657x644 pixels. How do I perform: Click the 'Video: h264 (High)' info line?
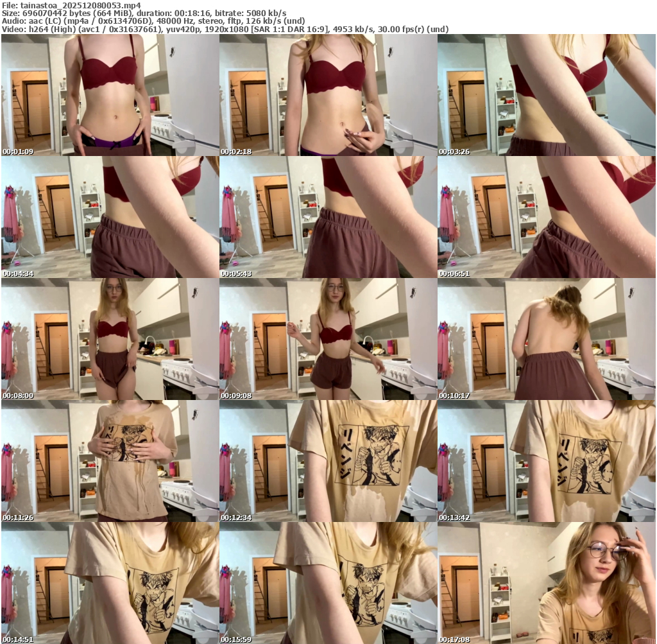(x=225, y=29)
